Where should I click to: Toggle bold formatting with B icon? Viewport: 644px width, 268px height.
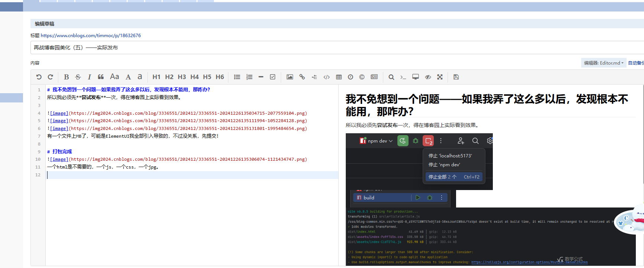click(x=66, y=77)
